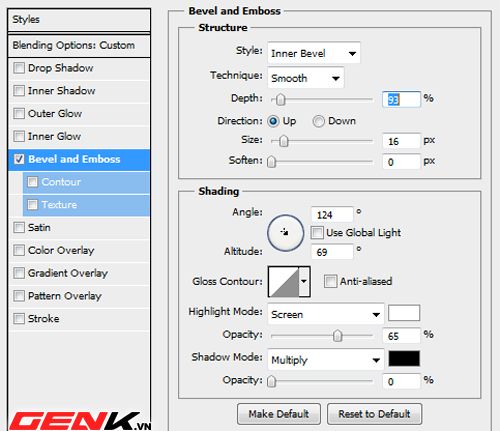
Task: Open the Shadow Mode dropdown showing Multiply
Action: tap(326, 360)
